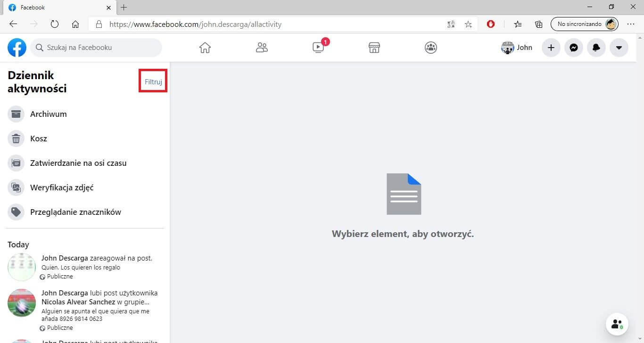Click the 'No sincronizando' profile button
Screen dimensions: 644x343
tap(585, 24)
